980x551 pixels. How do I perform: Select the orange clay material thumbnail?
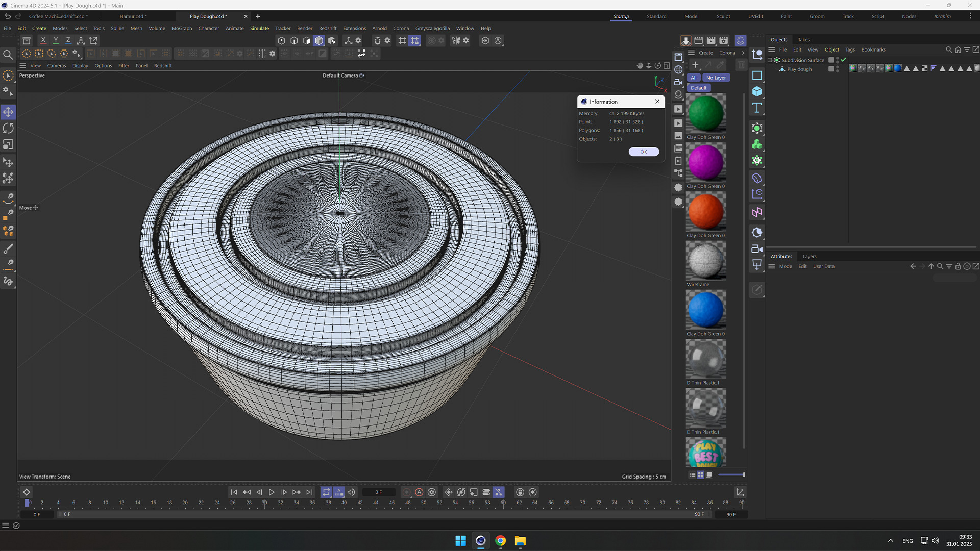pyautogui.click(x=706, y=211)
